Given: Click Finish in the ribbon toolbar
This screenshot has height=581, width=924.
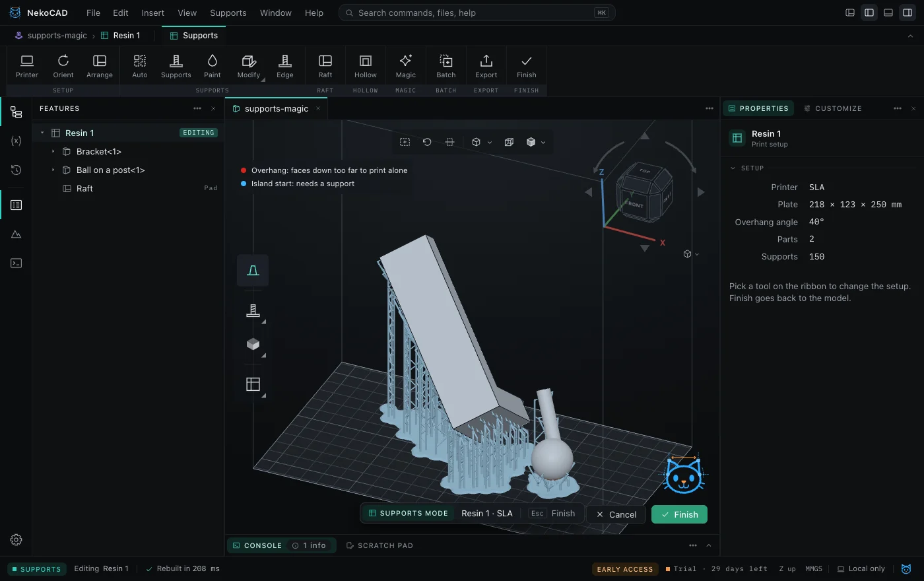Looking at the screenshot, I should tap(527, 66).
